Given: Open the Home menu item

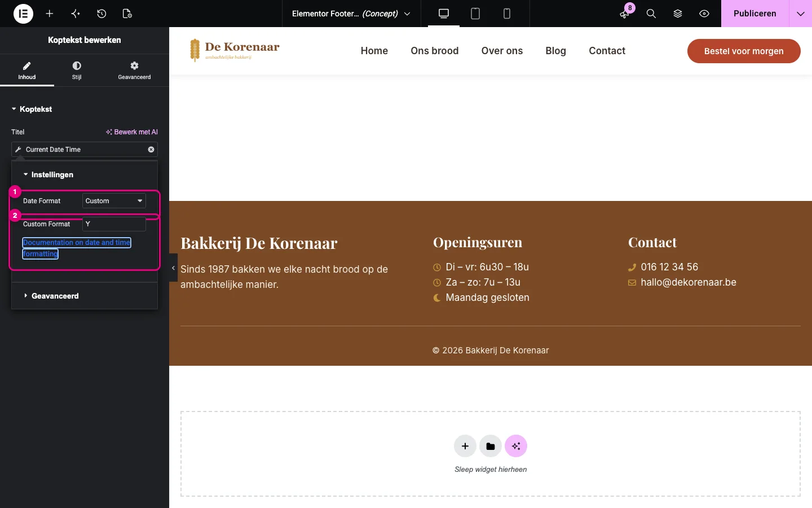Looking at the screenshot, I should (374, 51).
